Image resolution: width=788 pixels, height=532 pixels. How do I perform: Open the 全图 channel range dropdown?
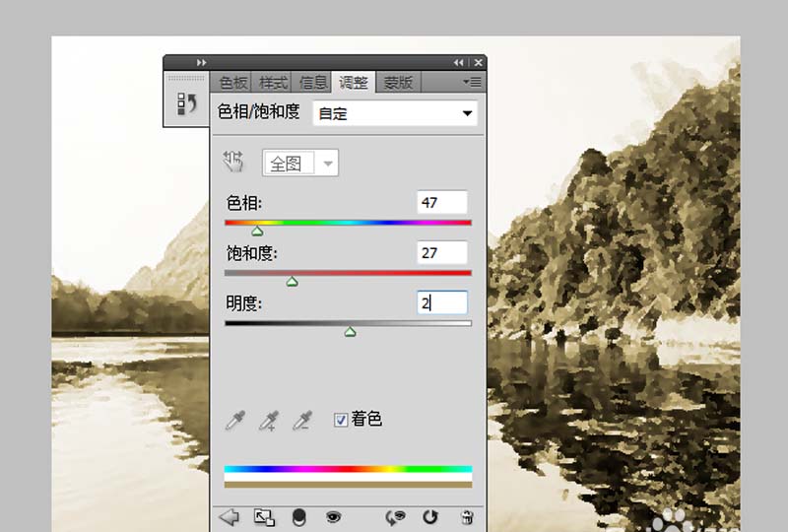point(300,163)
